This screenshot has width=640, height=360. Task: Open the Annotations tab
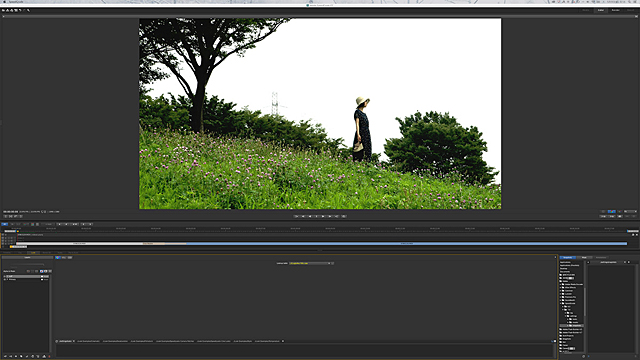[x=601, y=258]
